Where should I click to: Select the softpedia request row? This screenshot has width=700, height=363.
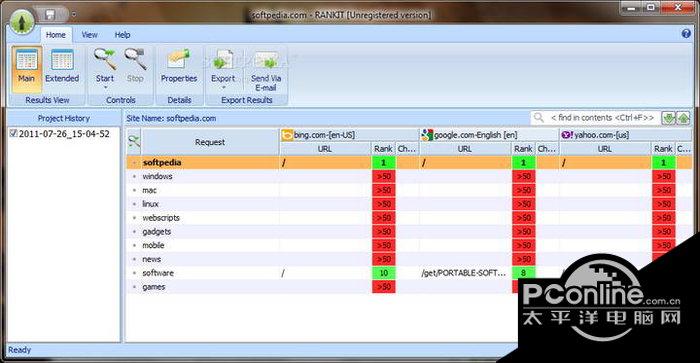point(409,163)
